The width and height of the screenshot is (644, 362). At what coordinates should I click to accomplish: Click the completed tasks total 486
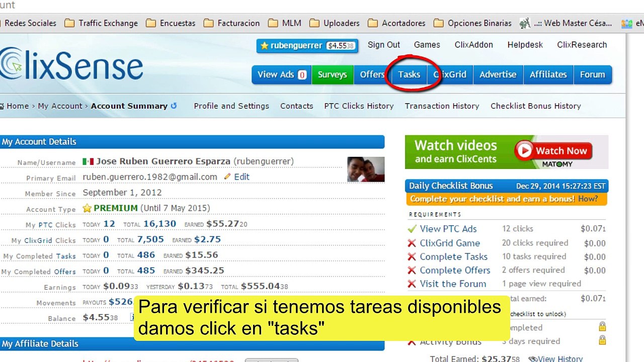pos(146,255)
